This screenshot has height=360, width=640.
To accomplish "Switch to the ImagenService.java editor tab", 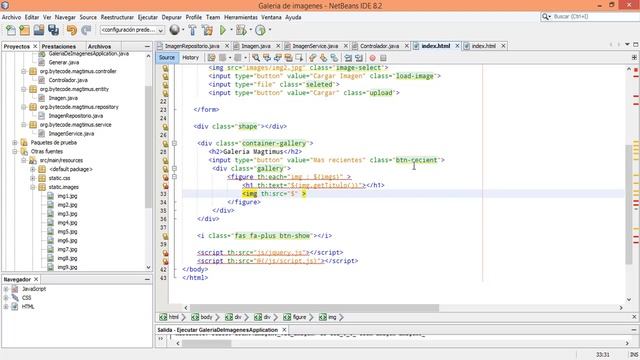I will point(315,46).
